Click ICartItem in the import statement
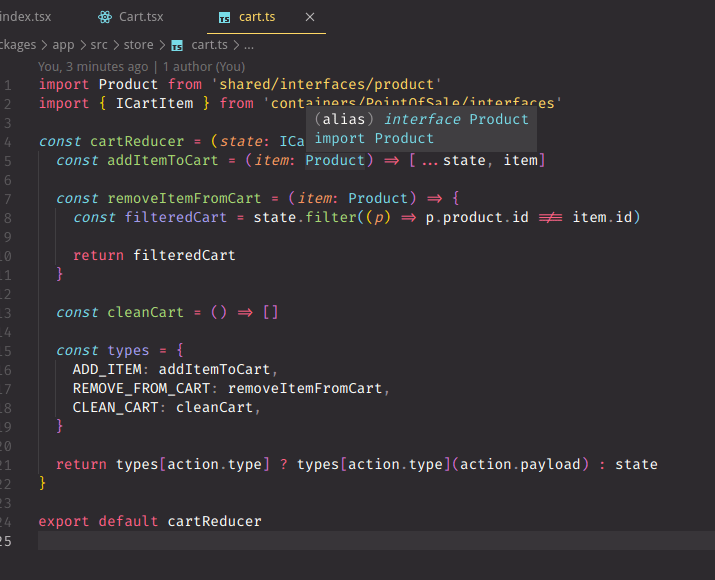The height and width of the screenshot is (580, 715). (154, 104)
